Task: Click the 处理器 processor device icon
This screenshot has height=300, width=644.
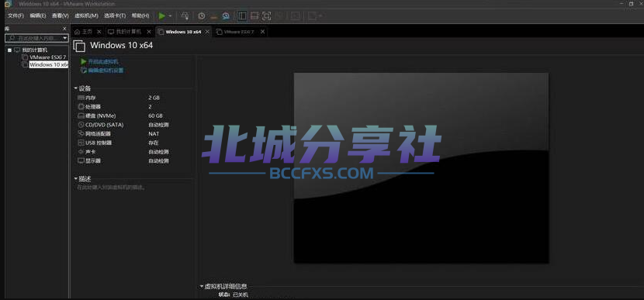Action: [81, 107]
